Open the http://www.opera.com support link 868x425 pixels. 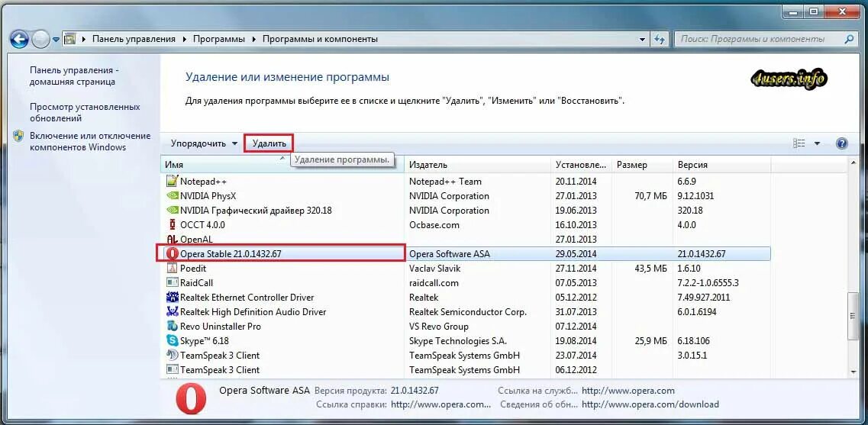628,391
